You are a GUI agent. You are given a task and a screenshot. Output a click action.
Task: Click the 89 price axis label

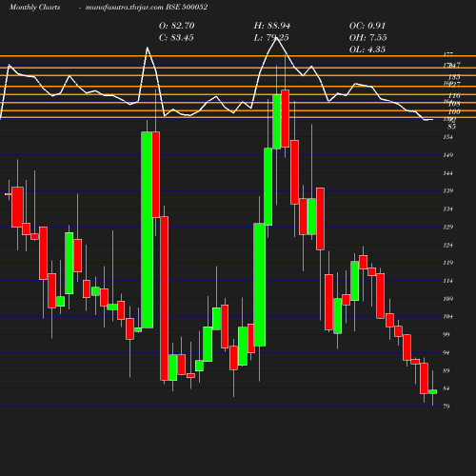coord(446,370)
